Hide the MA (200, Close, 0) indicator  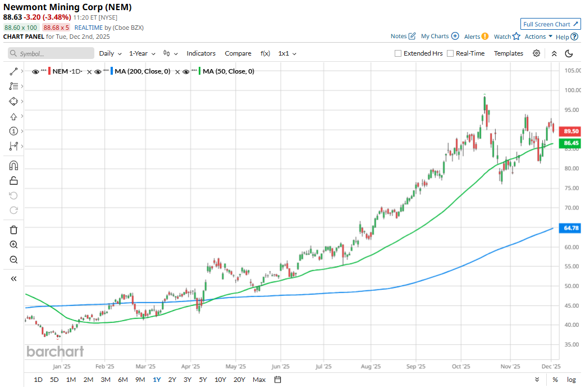(x=98, y=72)
